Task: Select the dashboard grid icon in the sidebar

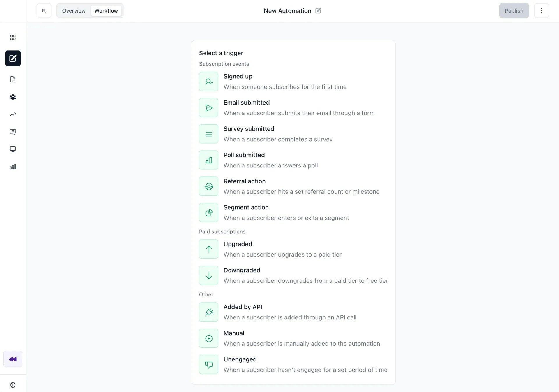Action: click(13, 37)
